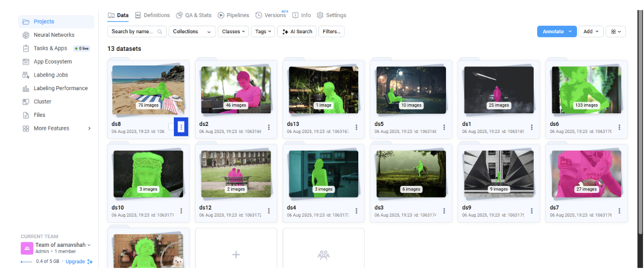Open options menu for dataset ds1
The height and width of the screenshot is (274, 644).
[532, 127]
